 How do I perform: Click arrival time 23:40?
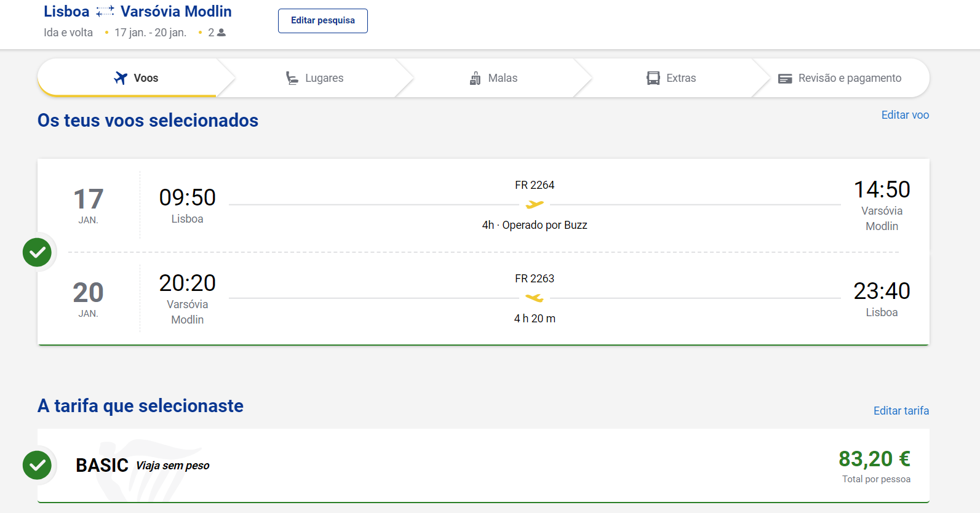pyautogui.click(x=882, y=291)
